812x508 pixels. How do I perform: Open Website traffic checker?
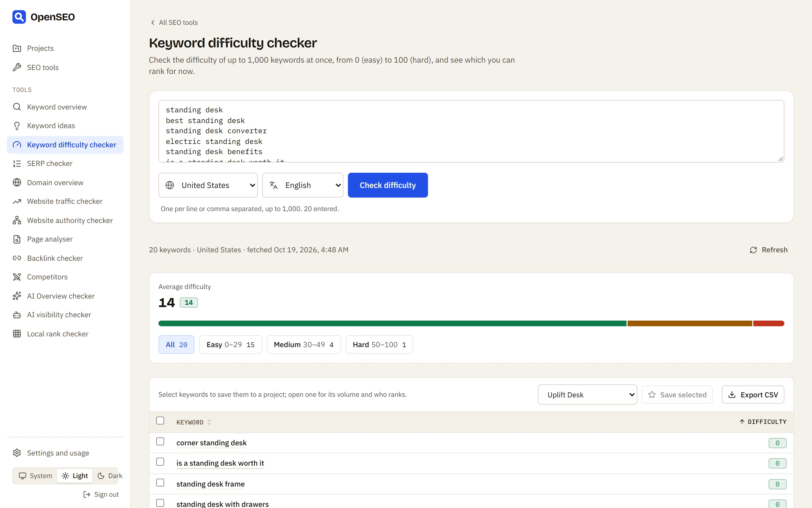click(65, 201)
